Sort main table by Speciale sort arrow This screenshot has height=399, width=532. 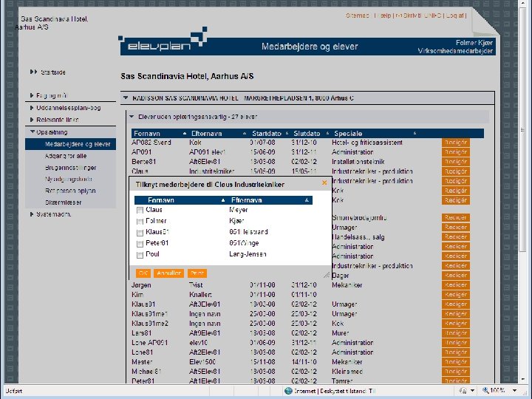pyautogui.click(x=415, y=133)
